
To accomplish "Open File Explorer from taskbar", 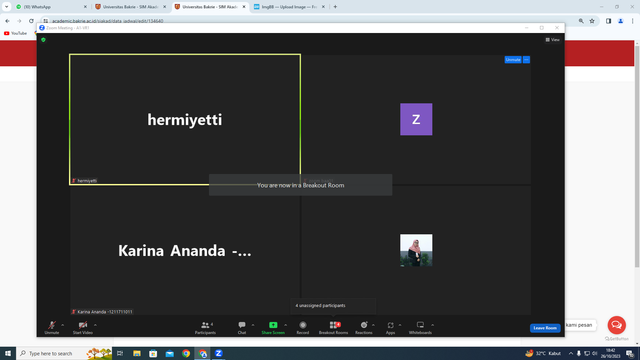I will pyautogui.click(x=137, y=353).
